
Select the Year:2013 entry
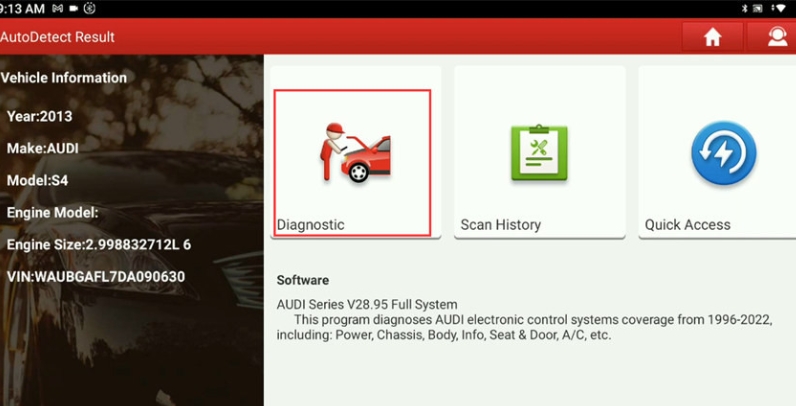40,116
